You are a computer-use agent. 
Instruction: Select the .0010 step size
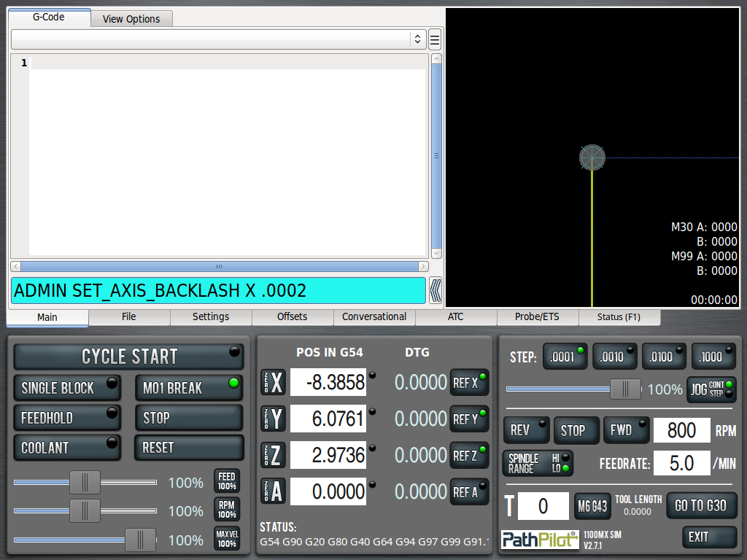(x=614, y=357)
